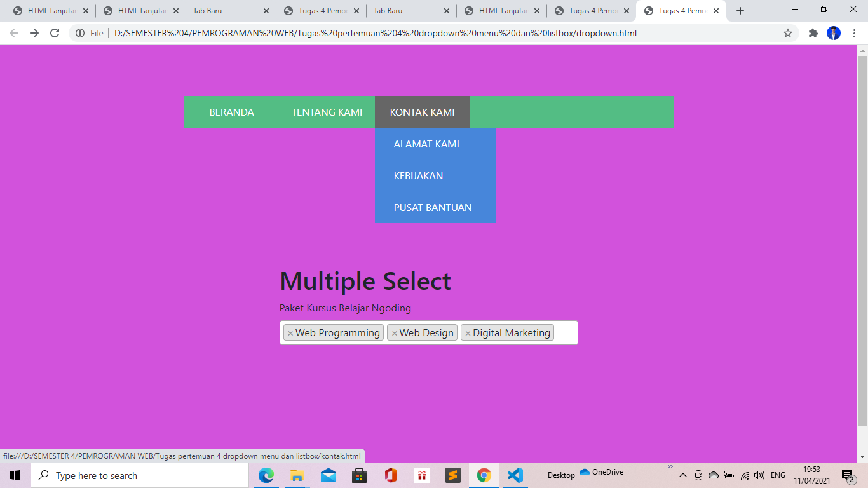Open the Extensions puzzle icon
The image size is (868, 488).
813,33
